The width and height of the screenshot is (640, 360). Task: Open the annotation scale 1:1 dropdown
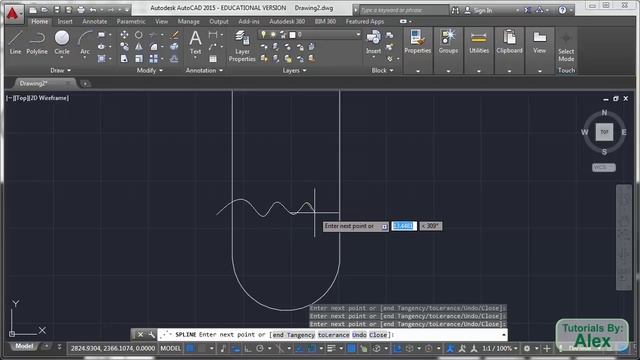tap(500, 349)
